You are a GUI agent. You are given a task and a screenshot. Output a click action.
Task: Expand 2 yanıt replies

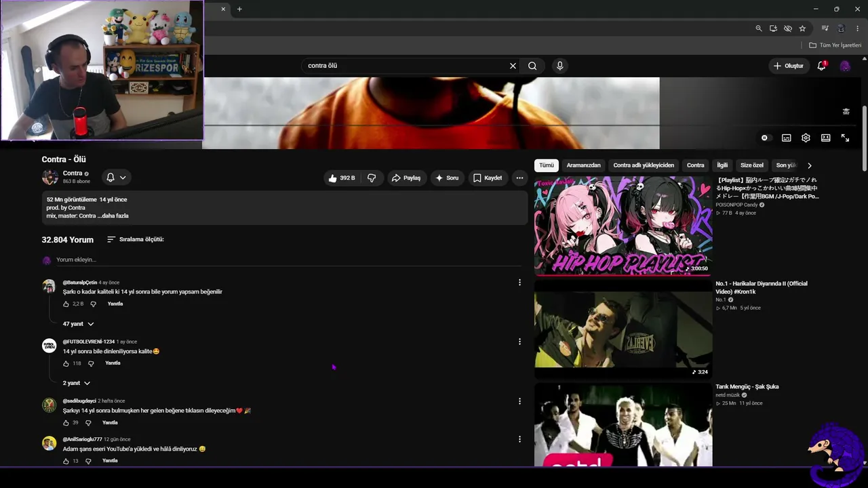click(76, 383)
